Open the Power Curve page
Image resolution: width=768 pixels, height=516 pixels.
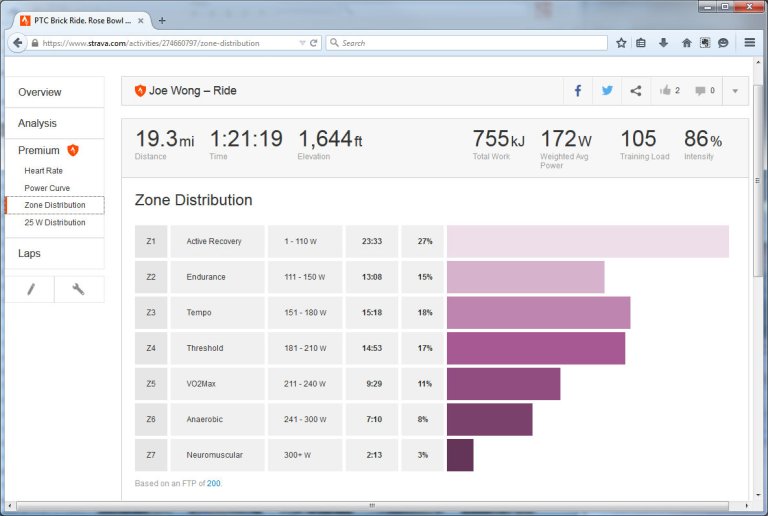(x=47, y=188)
